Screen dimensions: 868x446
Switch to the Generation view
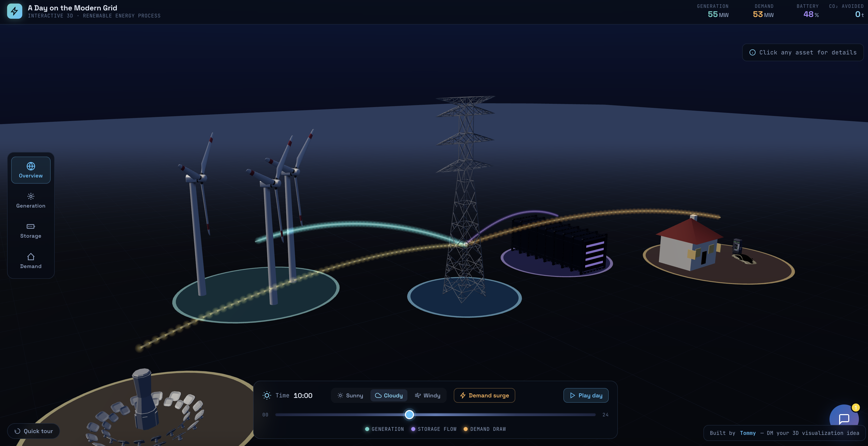pyautogui.click(x=31, y=200)
